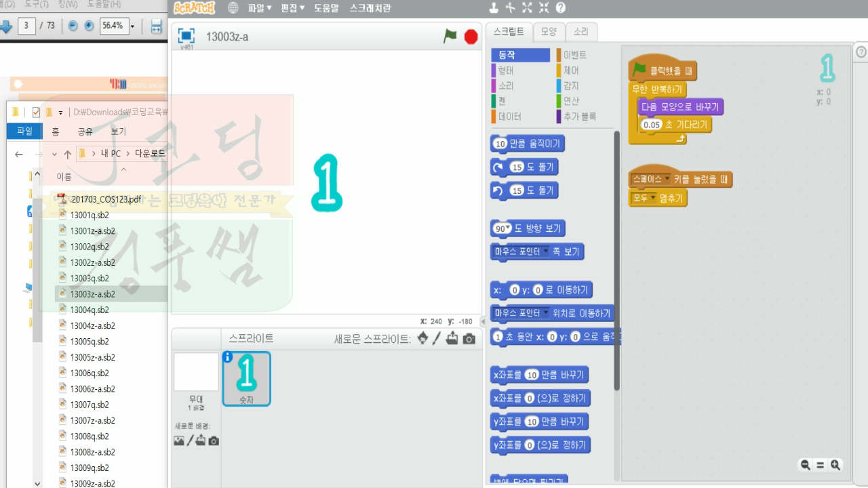Open the Scratch language globe menu
Image resolution: width=868 pixels, height=488 pixels.
[x=233, y=8]
